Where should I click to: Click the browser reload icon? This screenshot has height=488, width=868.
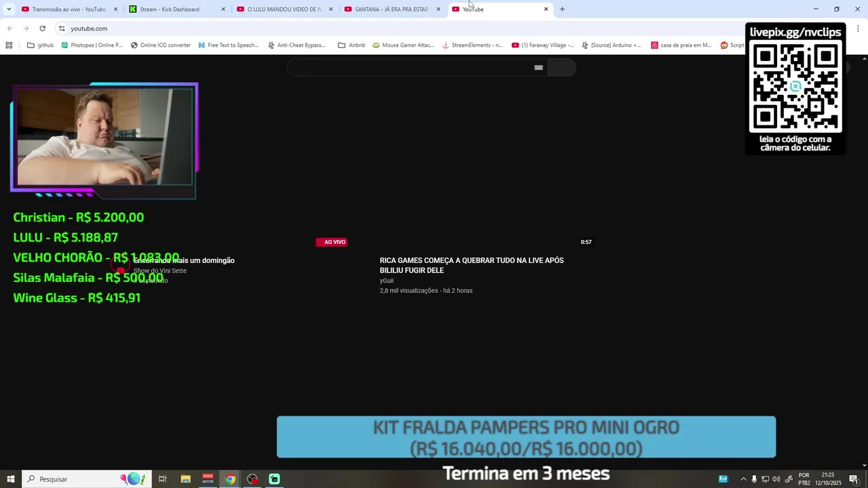pyautogui.click(x=42, y=28)
